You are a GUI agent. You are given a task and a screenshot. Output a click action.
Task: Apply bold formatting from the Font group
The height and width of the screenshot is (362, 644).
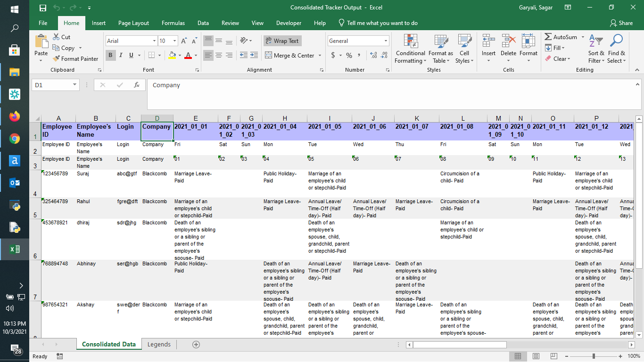point(110,55)
